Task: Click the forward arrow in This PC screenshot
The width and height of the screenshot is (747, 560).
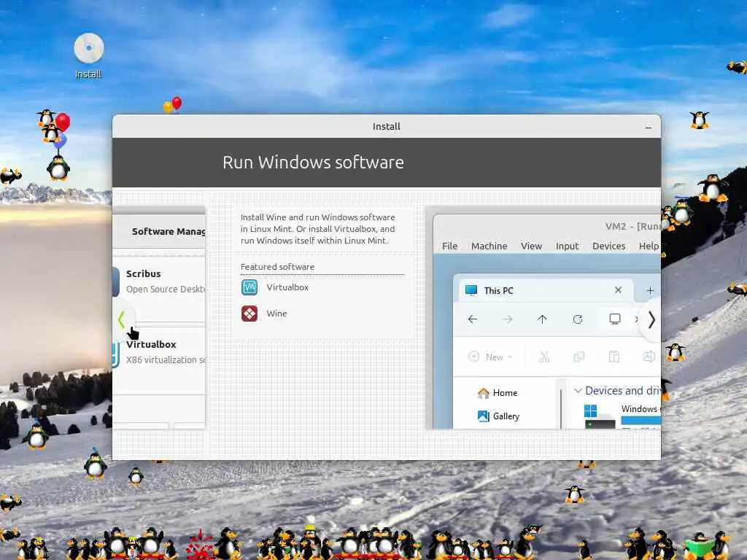Action: click(508, 319)
